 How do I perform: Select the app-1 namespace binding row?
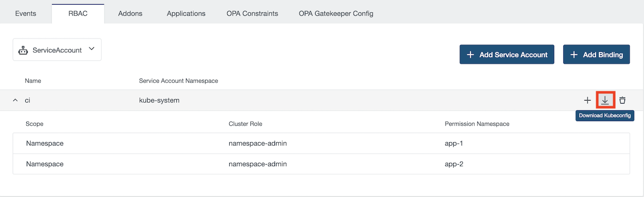click(x=321, y=143)
